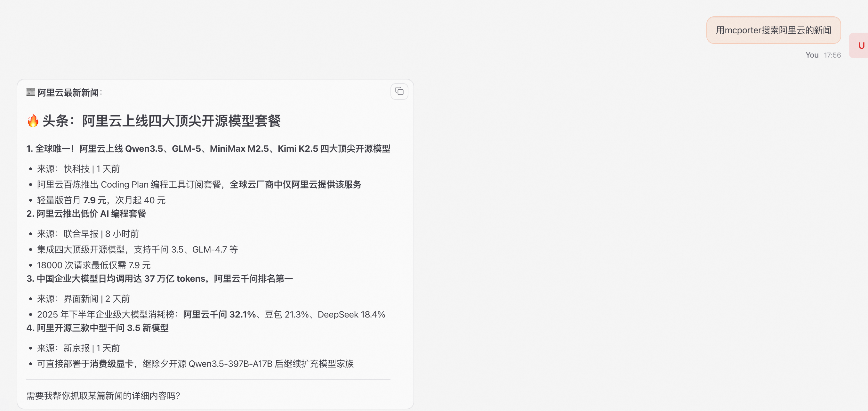The image size is (868, 411).
Task: Click the 来源:新京报 source line
Action: pyautogui.click(x=78, y=348)
